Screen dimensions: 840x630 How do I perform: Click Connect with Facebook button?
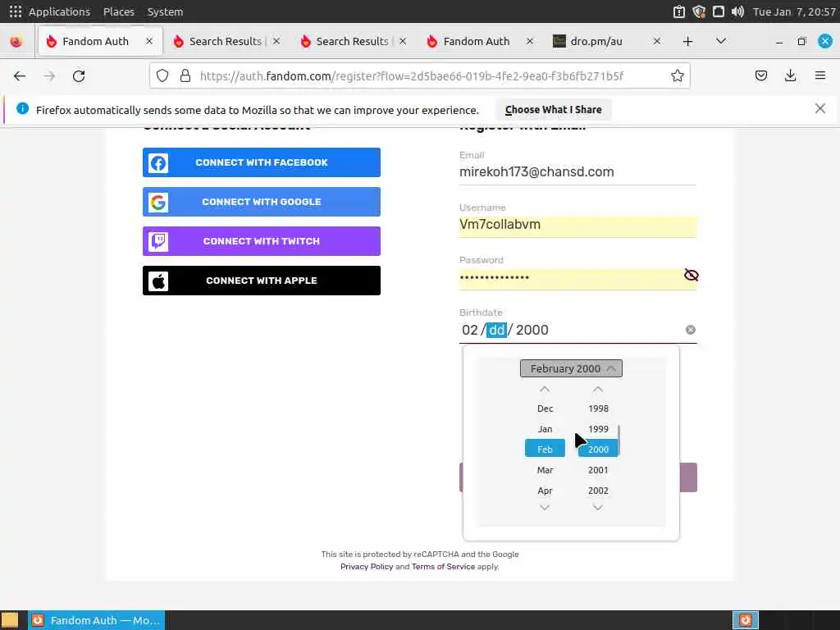(262, 162)
